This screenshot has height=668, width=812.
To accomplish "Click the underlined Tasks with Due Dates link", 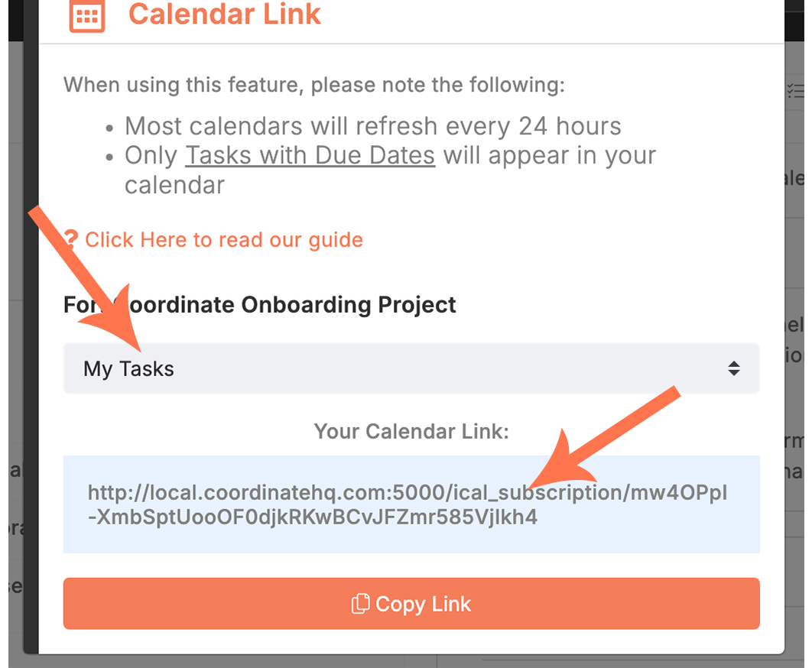I will (310, 155).
